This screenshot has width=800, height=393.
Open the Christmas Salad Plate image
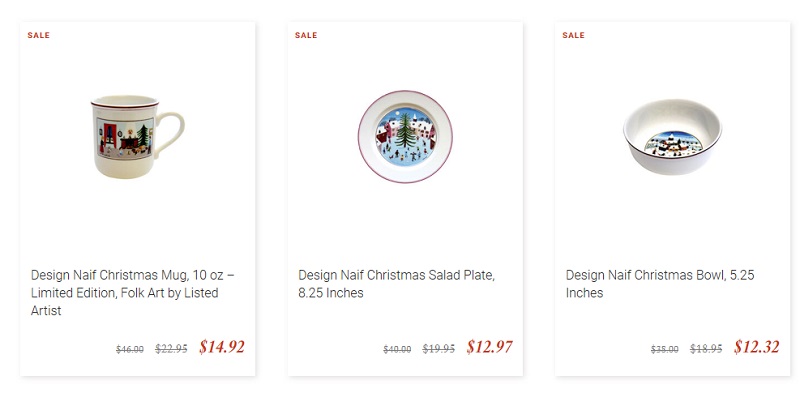[405, 137]
